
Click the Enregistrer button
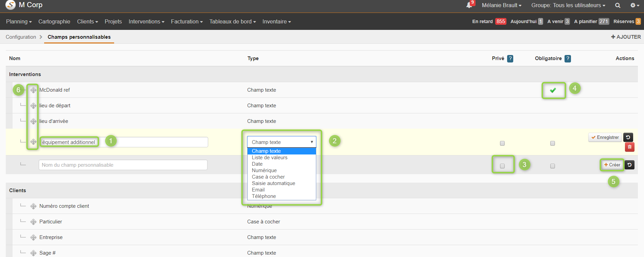[605, 137]
